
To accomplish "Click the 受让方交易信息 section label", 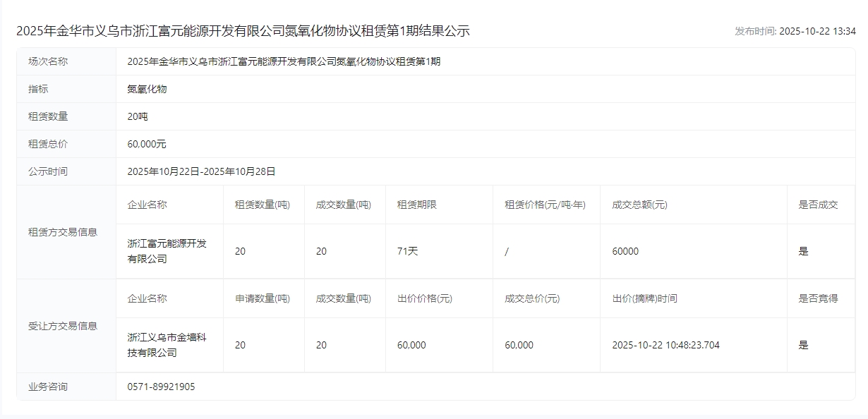I will [x=63, y=326].
